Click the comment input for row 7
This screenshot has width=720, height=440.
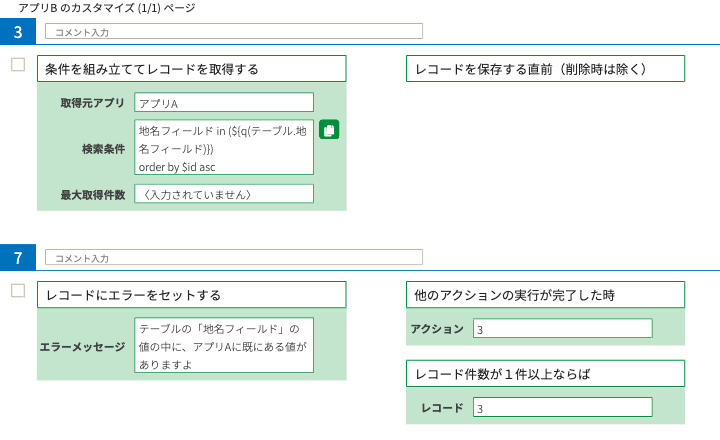click(x=234, y=257)
